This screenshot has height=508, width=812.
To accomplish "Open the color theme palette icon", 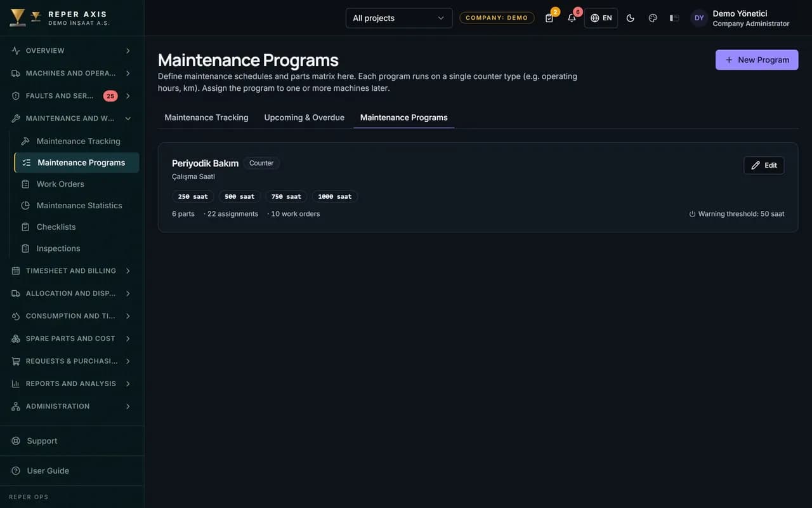I will tap(653, 18).
